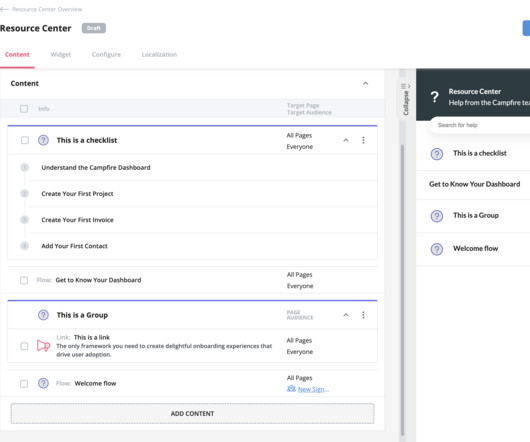This screenshot has width=530, height=442.
Task: Tick the select-all checkbox in header row
Action: click(24, 109)
